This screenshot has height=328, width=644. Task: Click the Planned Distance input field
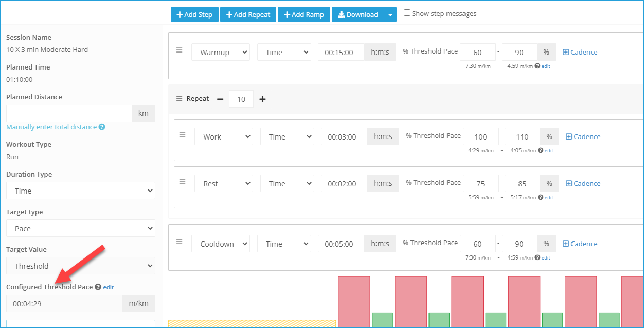(x=69, y=113)
